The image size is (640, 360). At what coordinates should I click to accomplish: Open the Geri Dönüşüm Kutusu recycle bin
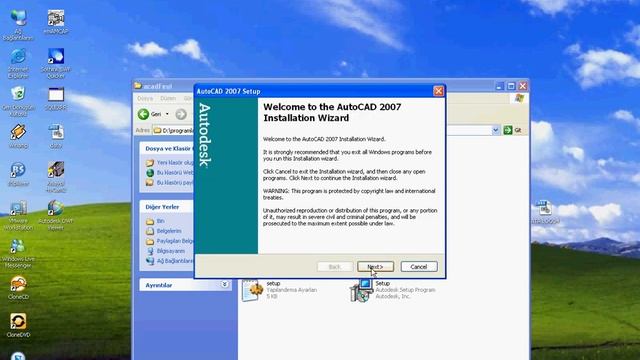(18, 102)
